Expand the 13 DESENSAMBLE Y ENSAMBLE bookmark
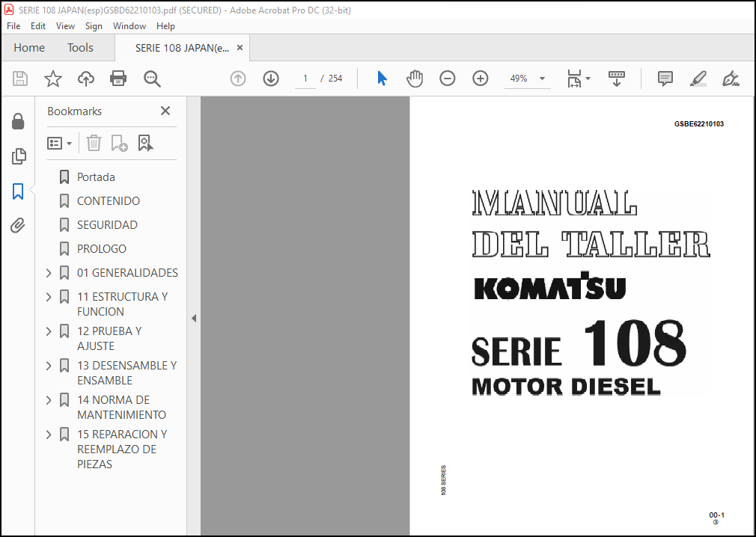 [49, 366]
